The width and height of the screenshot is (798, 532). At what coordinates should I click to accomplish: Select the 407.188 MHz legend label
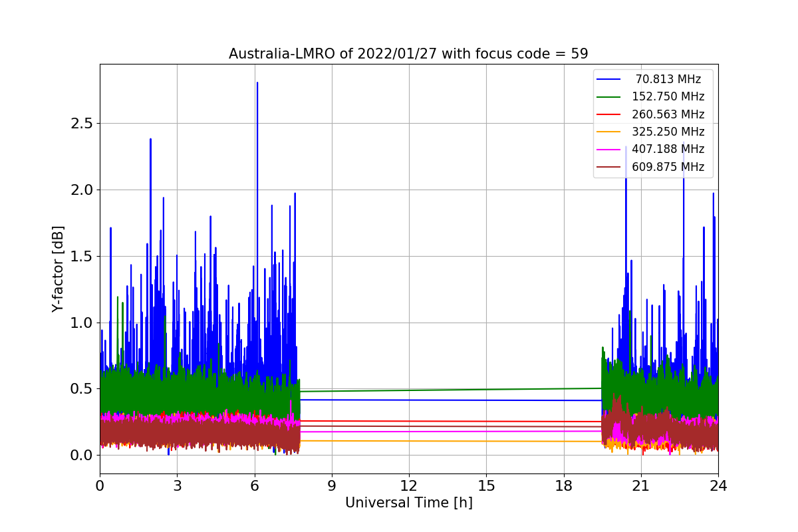(668, 150)
